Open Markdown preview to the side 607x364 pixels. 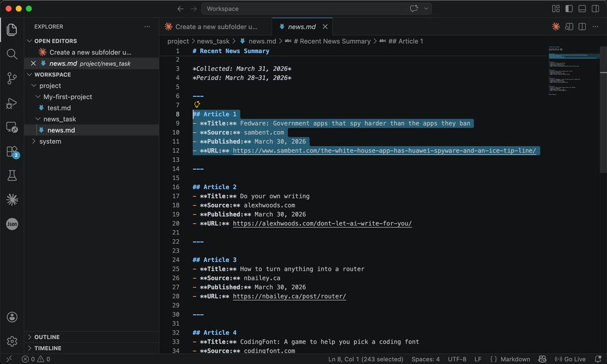569,27
